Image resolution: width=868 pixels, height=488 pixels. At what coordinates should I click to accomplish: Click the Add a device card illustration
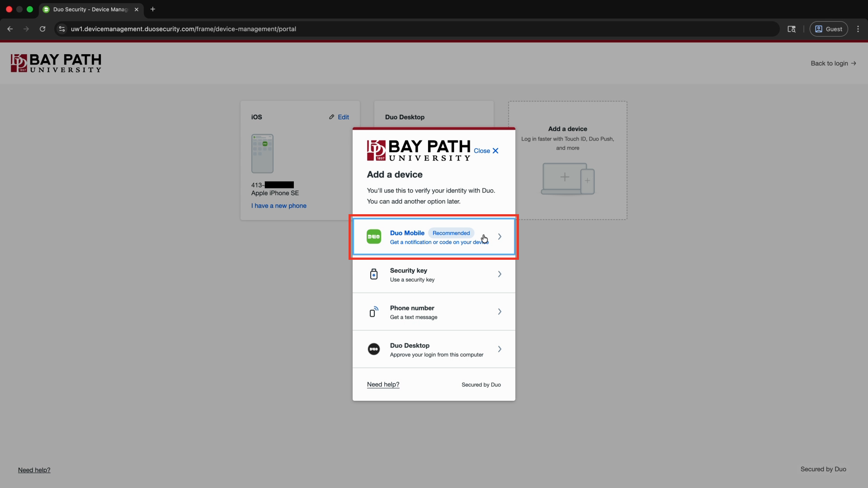(x=568, y=179)
